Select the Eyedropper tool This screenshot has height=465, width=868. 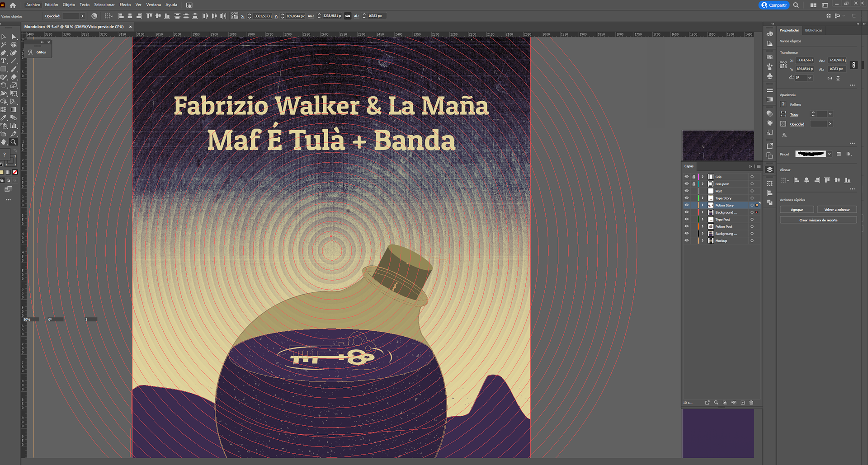(4, 117)
